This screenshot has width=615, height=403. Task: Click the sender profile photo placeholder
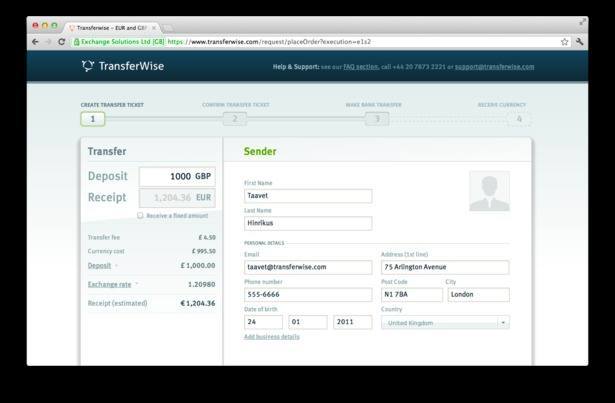point(489,191)
